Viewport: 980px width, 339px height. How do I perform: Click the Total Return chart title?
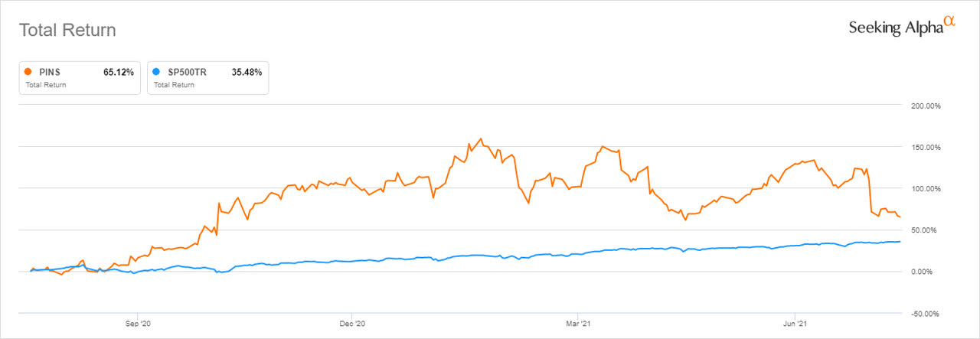point(67,31)
